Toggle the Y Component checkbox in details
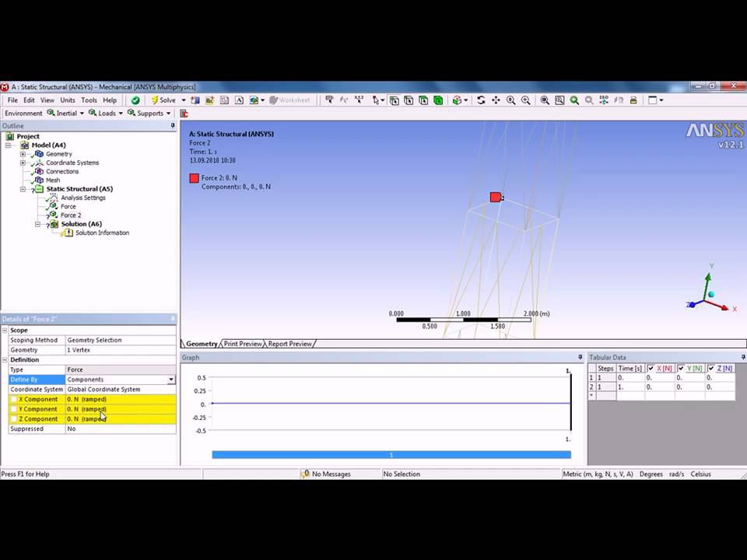The image size is (747, 560). click(x=14, y=410)
